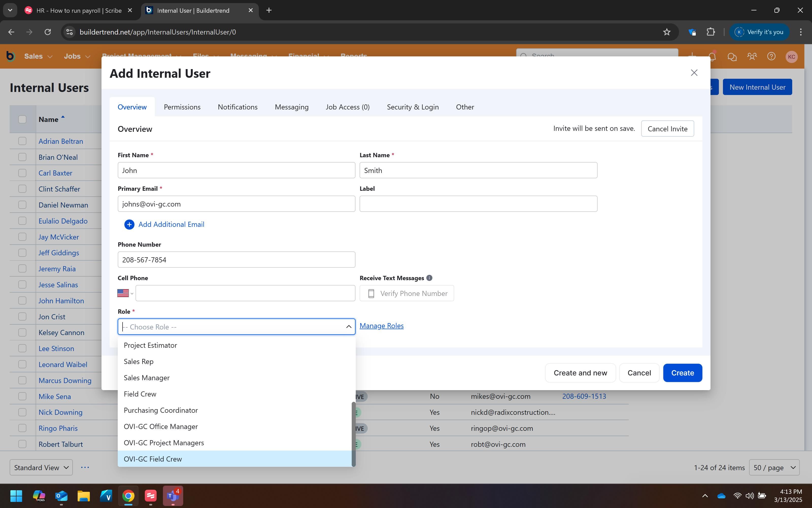Expand the Jobs menu
Screen dimensions: 812x508
[x=77, y=56]
